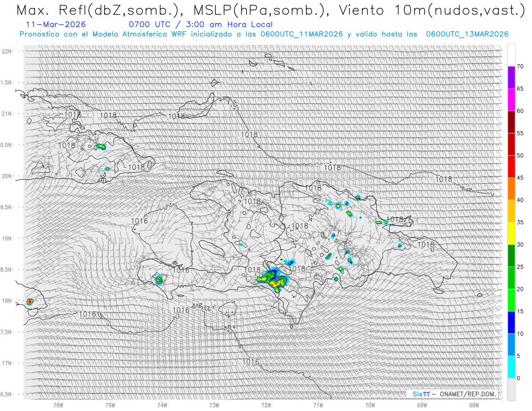
Task: Click the "74W" longitude label
Action: click(162, 405)
